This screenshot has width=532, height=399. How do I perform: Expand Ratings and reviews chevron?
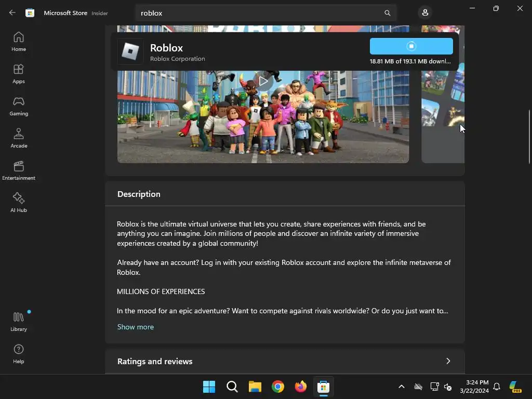coord(448,361)
